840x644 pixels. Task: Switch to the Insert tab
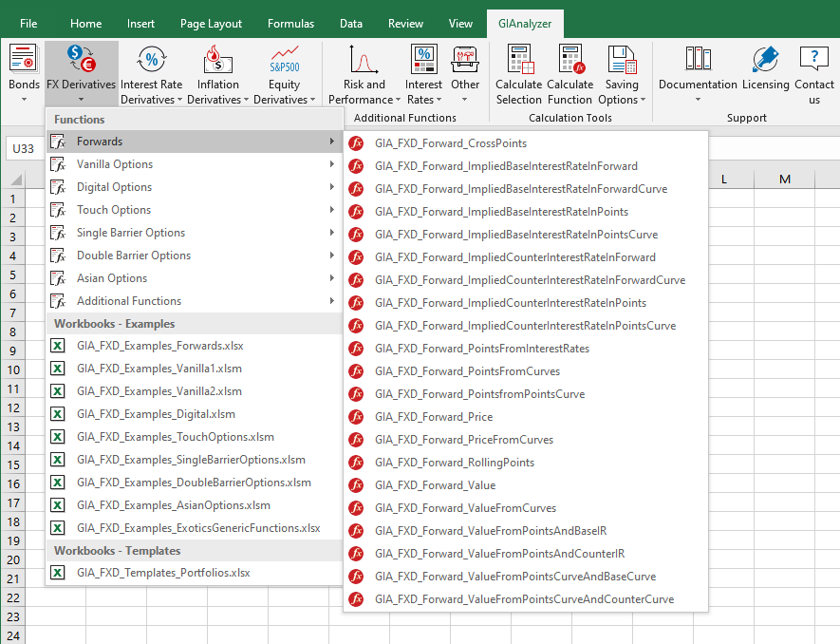pyautogui.click(x=140, y=24)
